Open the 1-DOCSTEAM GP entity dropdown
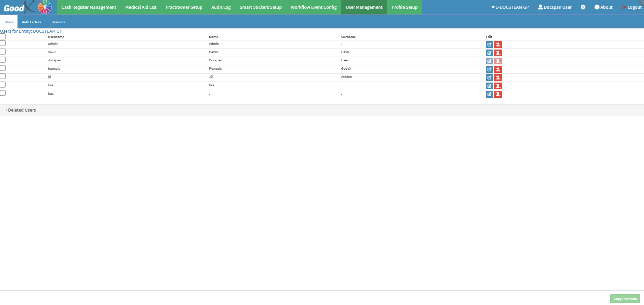 pos(510,7)
